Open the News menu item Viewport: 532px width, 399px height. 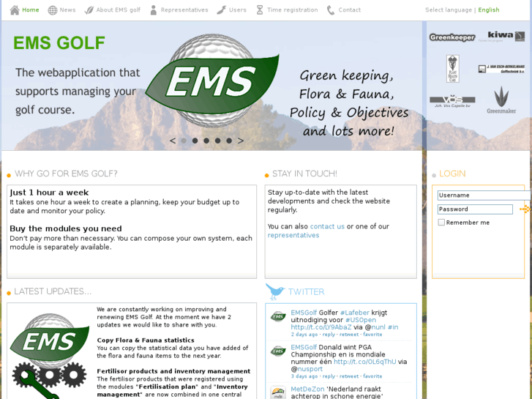click(67, 10)
